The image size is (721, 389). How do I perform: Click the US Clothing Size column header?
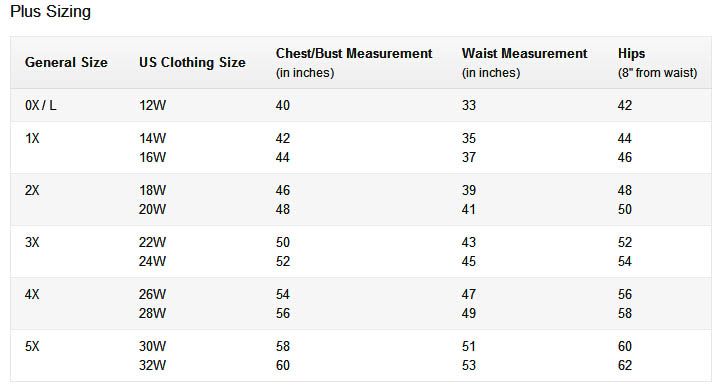point(192,62)
